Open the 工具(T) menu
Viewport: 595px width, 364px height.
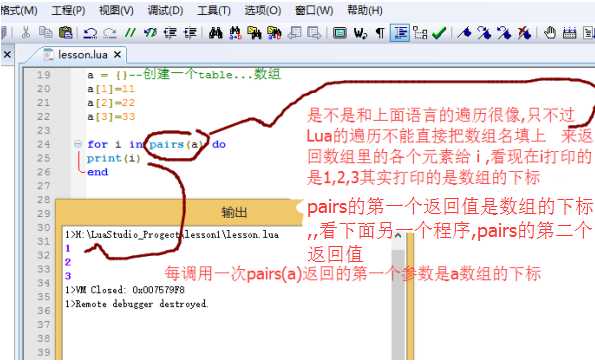pos(214,10)
